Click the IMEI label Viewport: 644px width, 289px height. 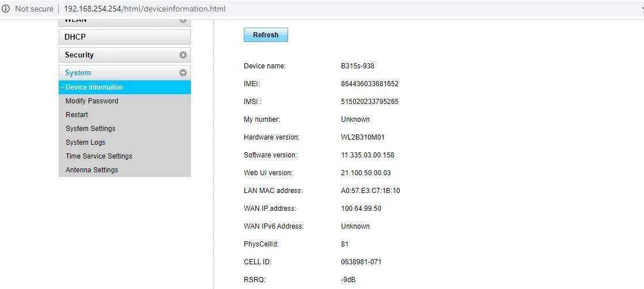(x=252, y=84)
